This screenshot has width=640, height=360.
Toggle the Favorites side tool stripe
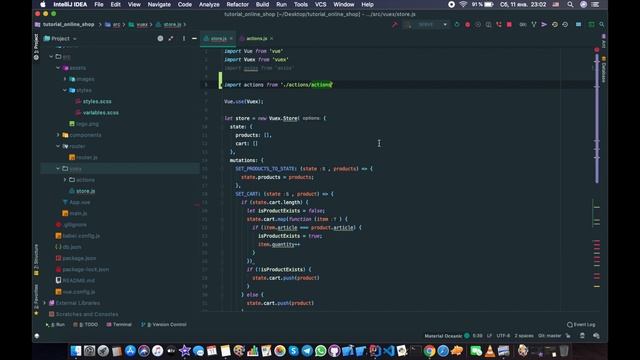(36, 300)
